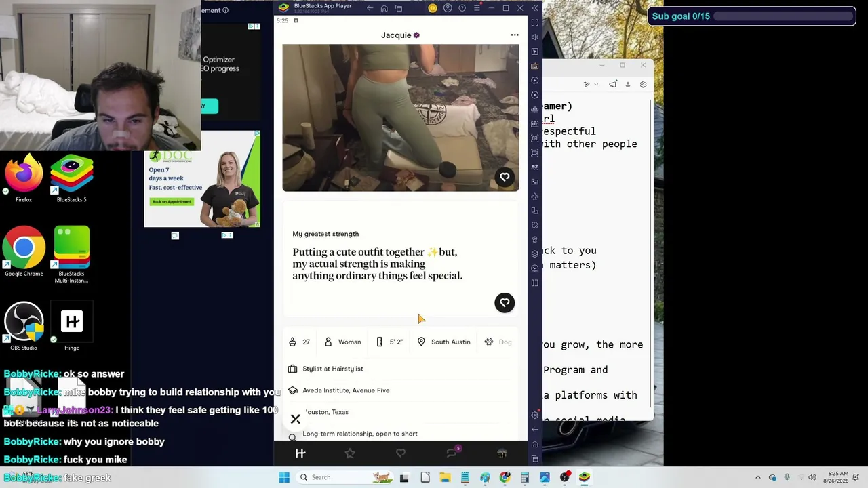Click the Android recents icon in BlueStacks sidebar
The width and height of the screenshot is (868, 488).
coord(535,459)
